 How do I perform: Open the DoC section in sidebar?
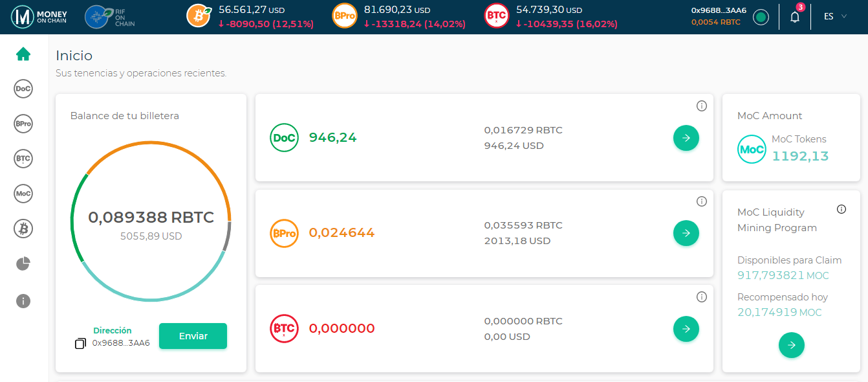pos(23,89)
